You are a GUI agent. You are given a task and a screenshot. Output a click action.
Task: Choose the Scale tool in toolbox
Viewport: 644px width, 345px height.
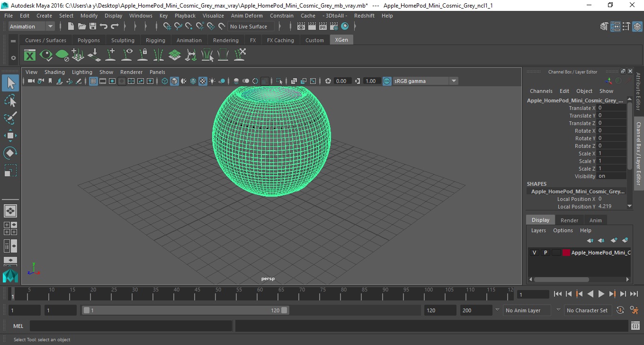pos(10,170)
